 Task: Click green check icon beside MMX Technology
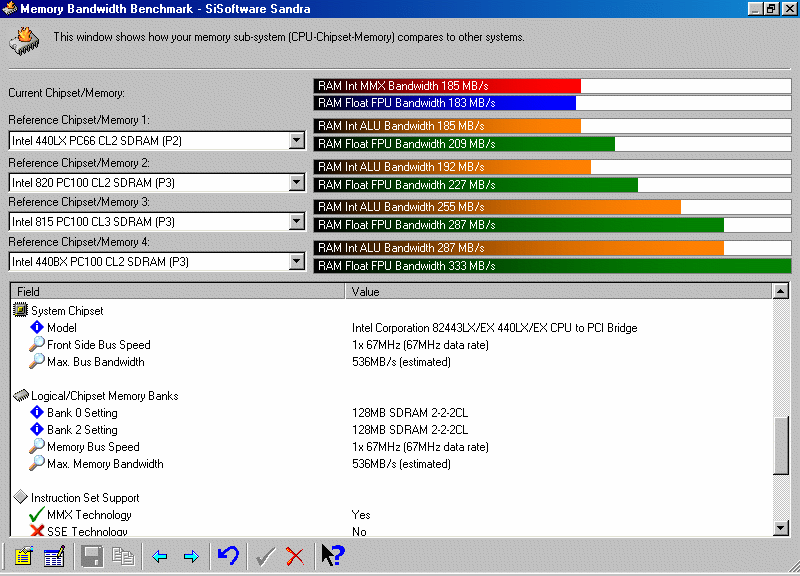[37, 514]
